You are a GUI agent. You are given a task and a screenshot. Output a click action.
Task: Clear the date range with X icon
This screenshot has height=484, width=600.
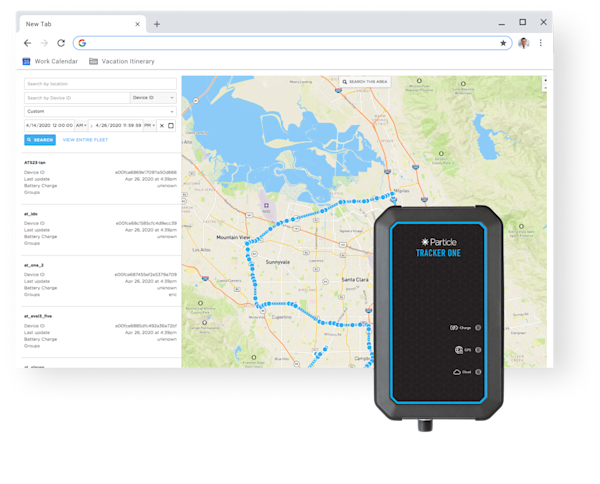click(162, 125)
